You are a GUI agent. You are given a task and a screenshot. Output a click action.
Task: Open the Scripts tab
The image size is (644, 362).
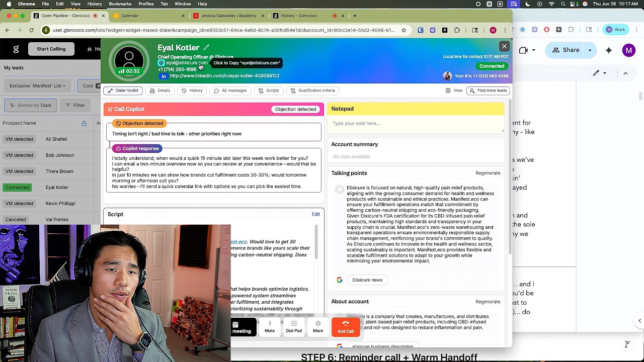pyautogui.click(x=269, y=90)
